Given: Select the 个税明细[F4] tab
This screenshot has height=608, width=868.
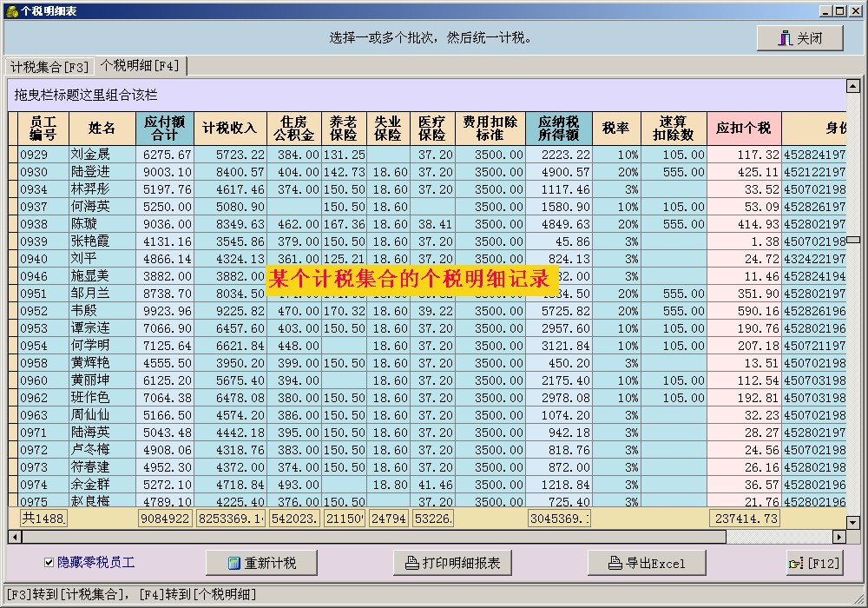Looking at the screenshot, I should pyautogui.click(x=140, y=66).
